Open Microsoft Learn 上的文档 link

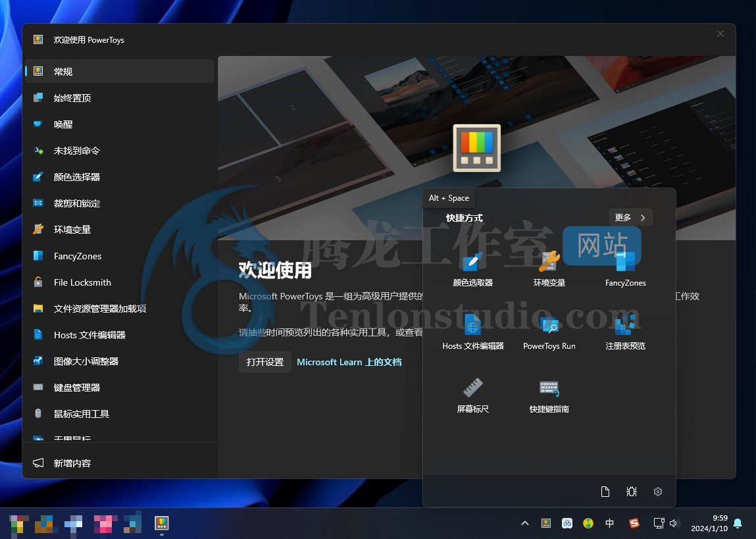(349, 362)
